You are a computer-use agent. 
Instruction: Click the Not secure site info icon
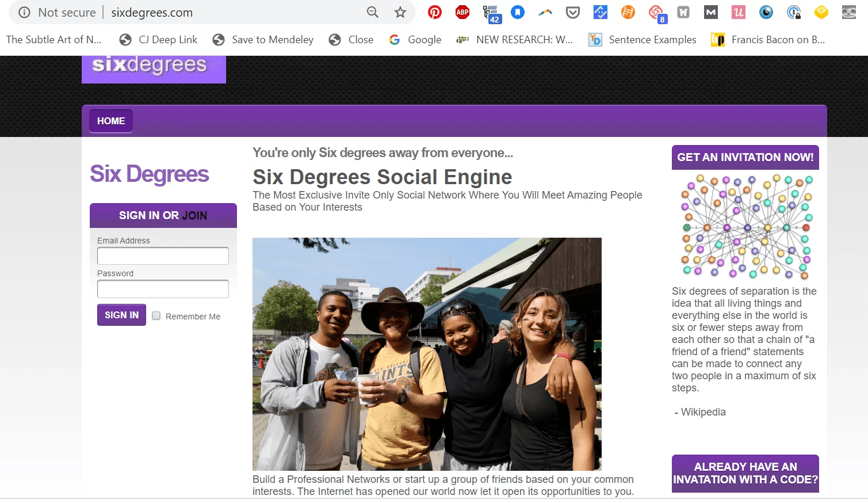click(x=24, y=12)
